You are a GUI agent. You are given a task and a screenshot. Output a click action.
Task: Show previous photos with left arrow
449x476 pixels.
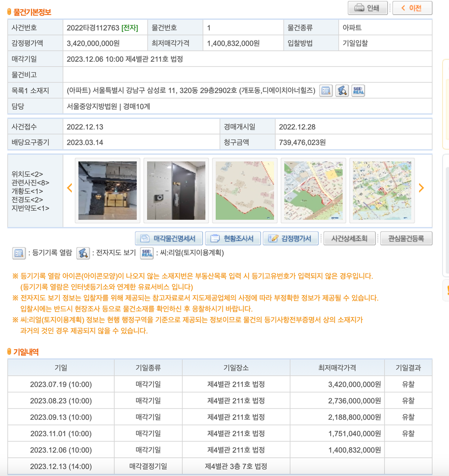(x=69, y=188)
